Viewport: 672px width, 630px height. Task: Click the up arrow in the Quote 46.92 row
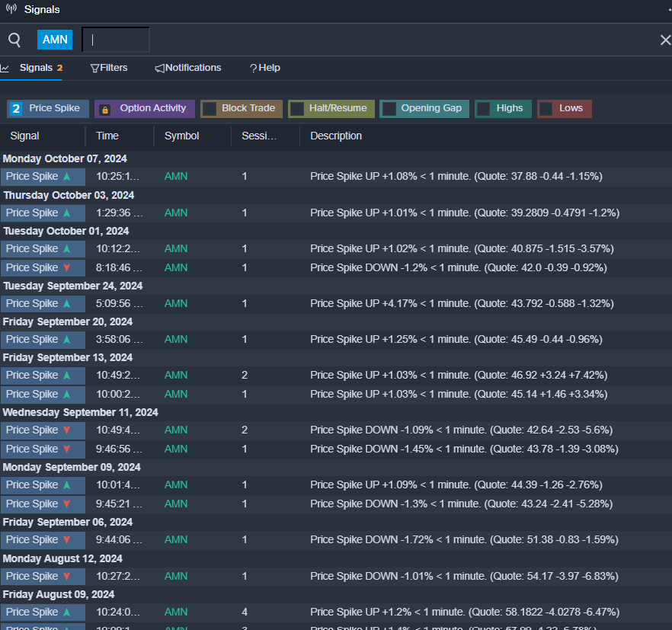(67, 376)
